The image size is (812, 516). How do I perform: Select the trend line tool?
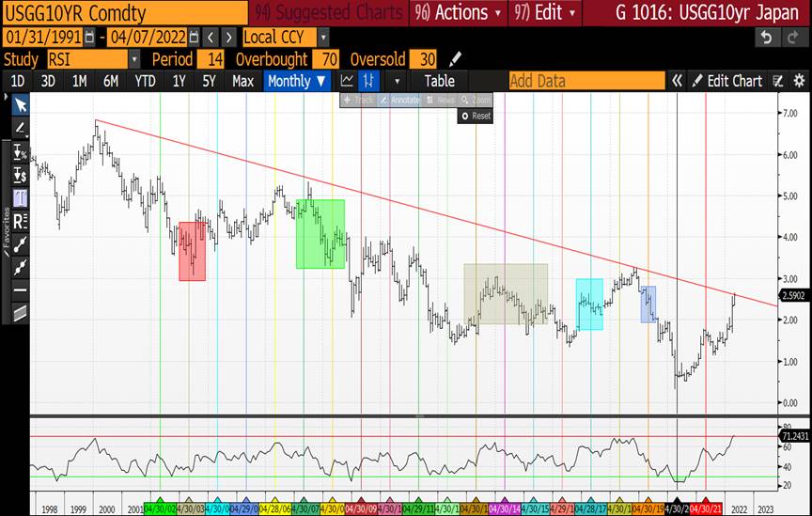20,244
